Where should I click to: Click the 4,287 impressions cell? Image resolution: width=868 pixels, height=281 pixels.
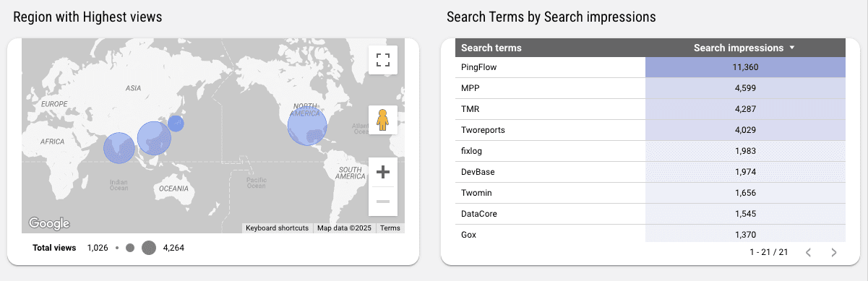pos(745,109)
